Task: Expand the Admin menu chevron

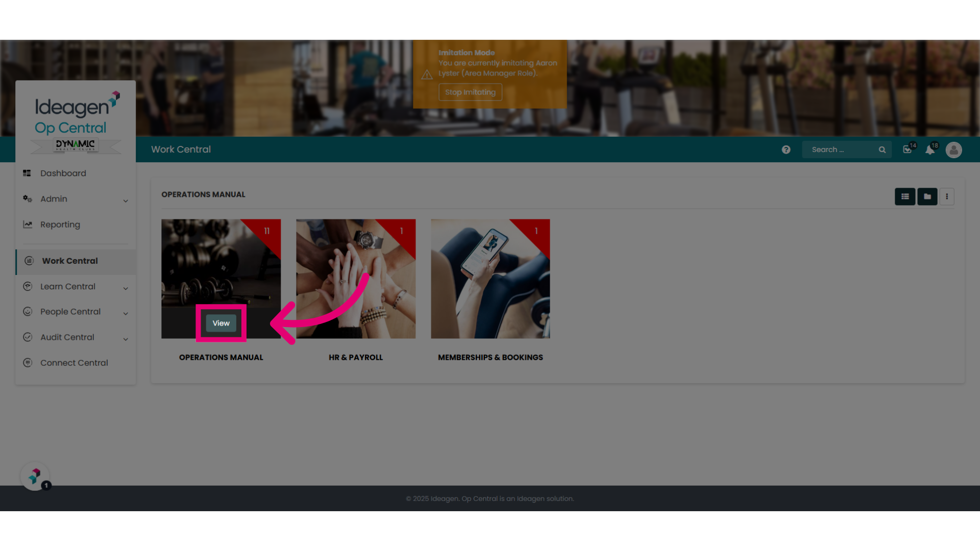Action: (x=126, y=201)
